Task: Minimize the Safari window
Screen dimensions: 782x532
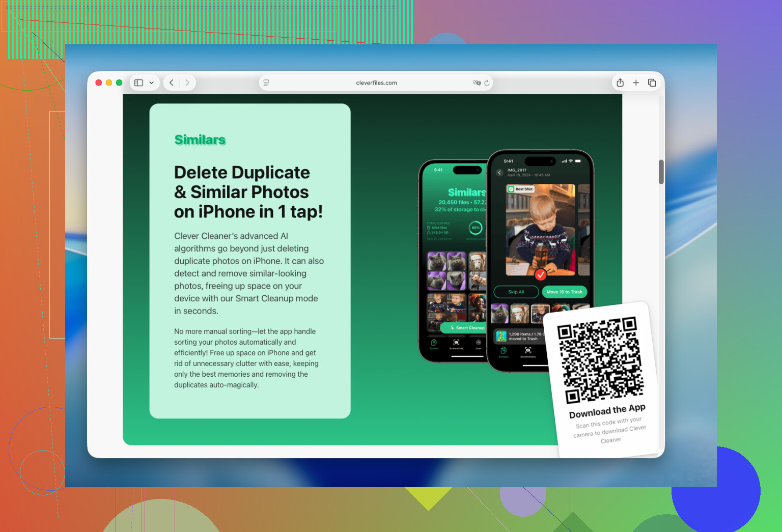Action: [x=109, y=82]
